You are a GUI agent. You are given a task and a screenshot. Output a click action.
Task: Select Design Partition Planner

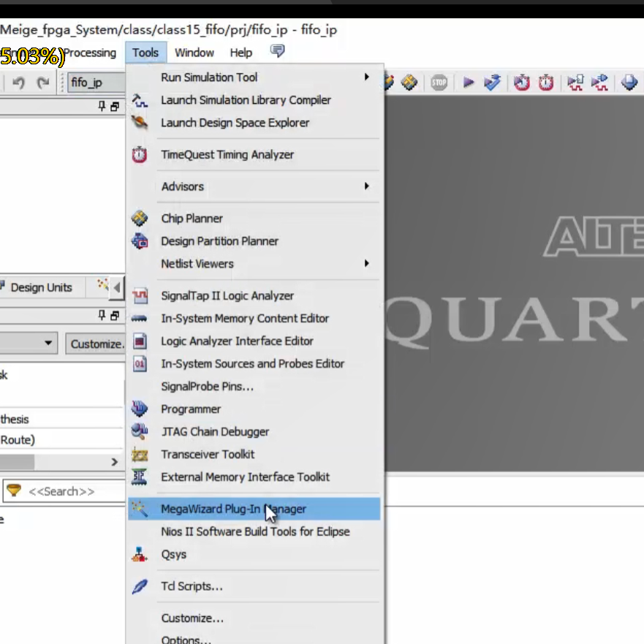pos(254,241)
